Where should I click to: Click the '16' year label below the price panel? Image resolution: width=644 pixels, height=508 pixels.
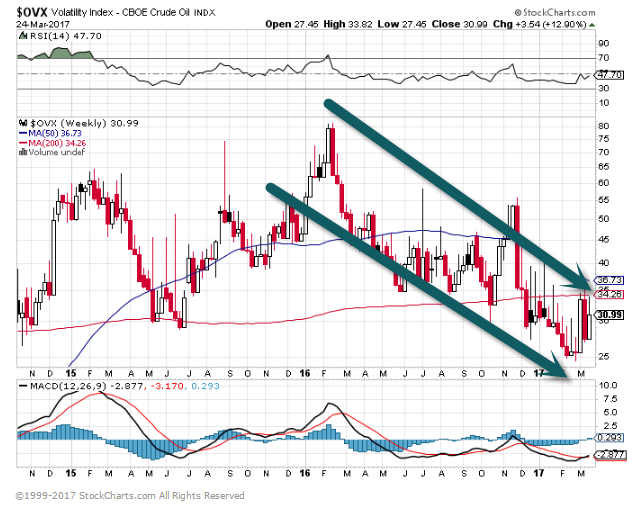(x=304, y=373)
